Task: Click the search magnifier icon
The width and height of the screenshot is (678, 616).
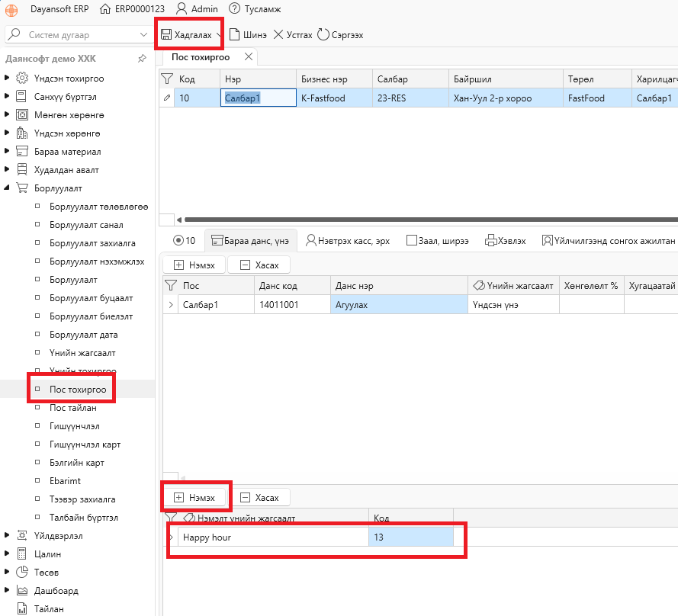Action: pos(14,34)
